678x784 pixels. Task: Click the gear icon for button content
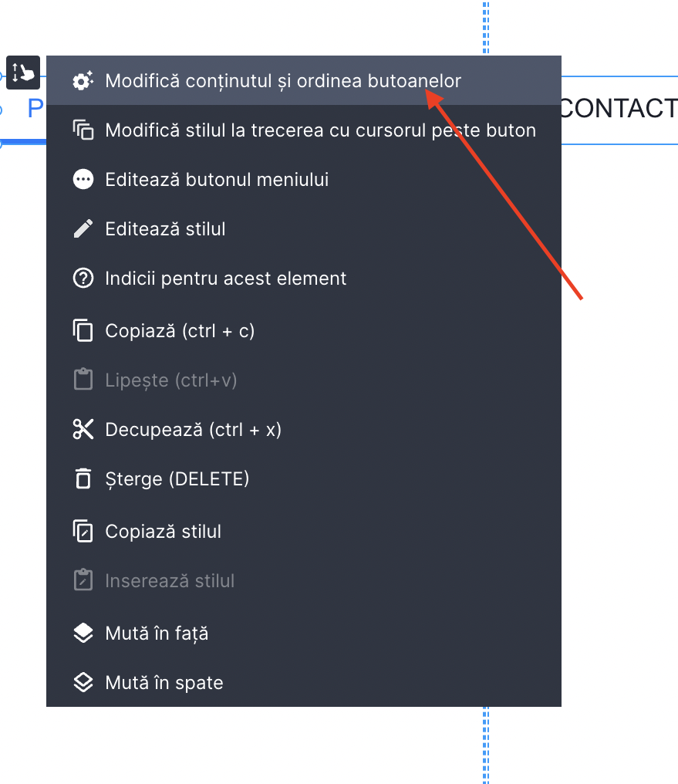pos(83,81)
